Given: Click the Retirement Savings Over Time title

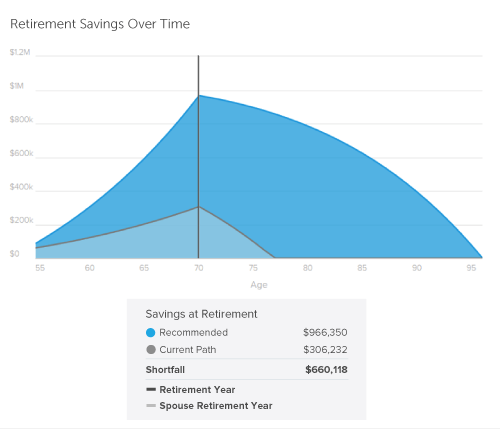Looking at the screenshot, I should point(100,24).
